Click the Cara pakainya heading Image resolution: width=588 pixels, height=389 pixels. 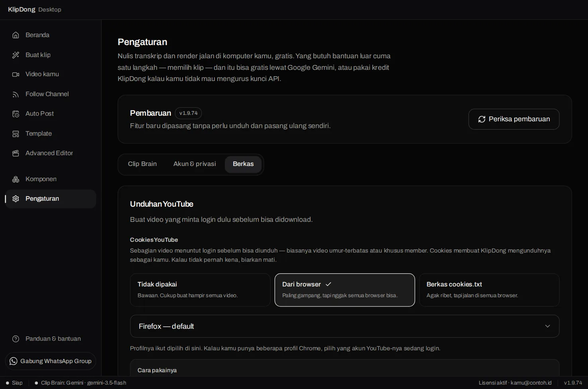pyautogui.click(x=157, y=370)
